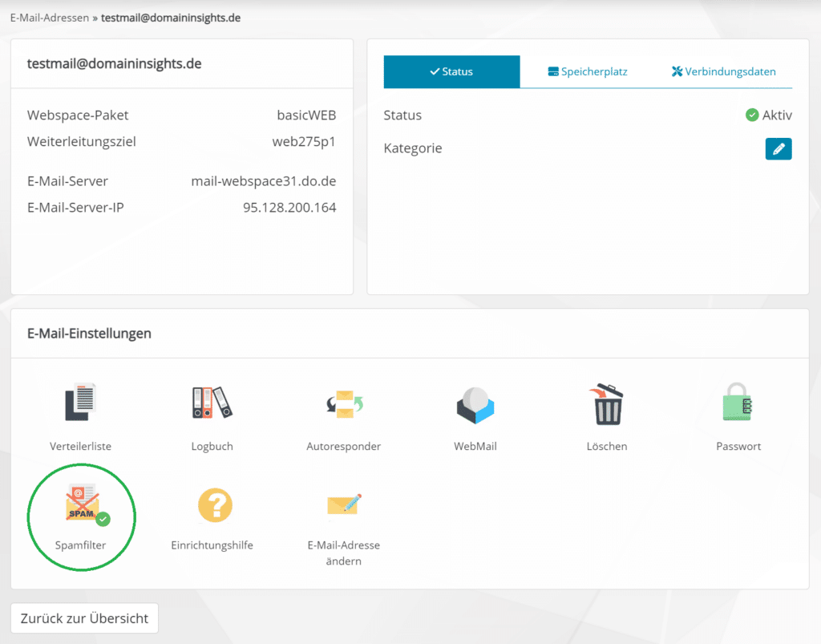Screen dimensions: 821x644
Task: Open the Passwort padlock icon
Action: (x=738, y=402)
